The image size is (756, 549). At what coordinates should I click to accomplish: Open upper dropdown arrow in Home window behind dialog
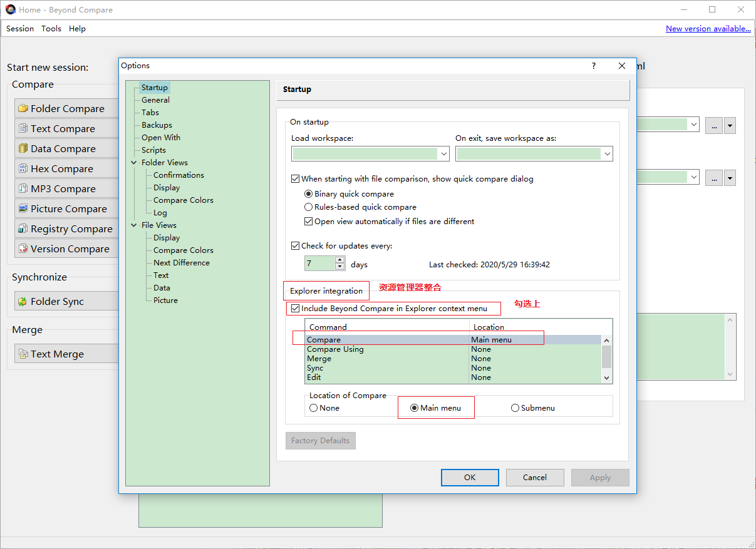point(693,125)
